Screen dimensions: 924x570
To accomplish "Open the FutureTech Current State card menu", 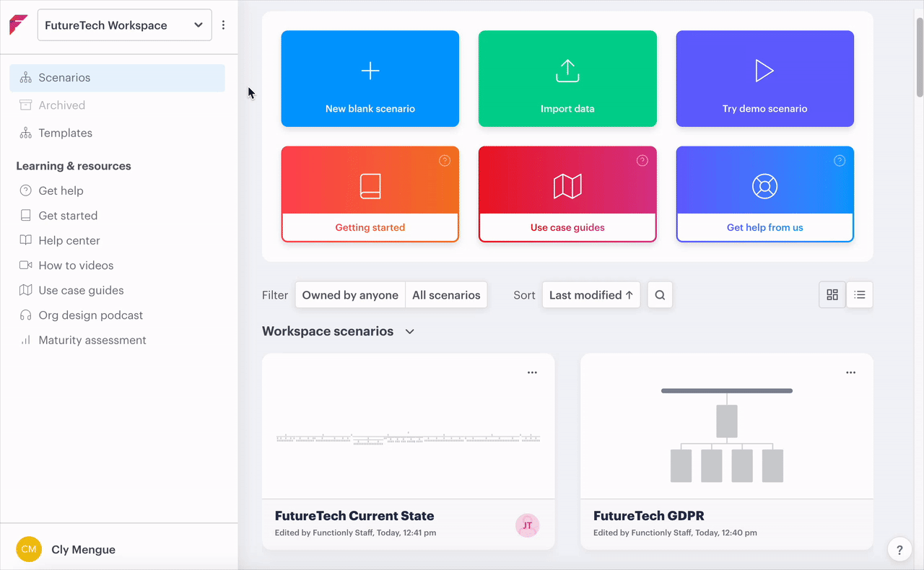I will coord(532,372).
